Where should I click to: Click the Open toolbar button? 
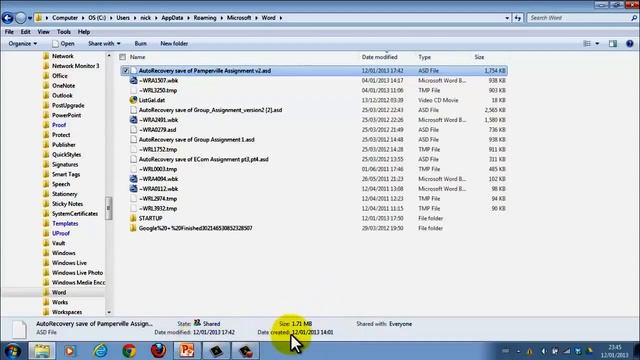pos(63,44)
